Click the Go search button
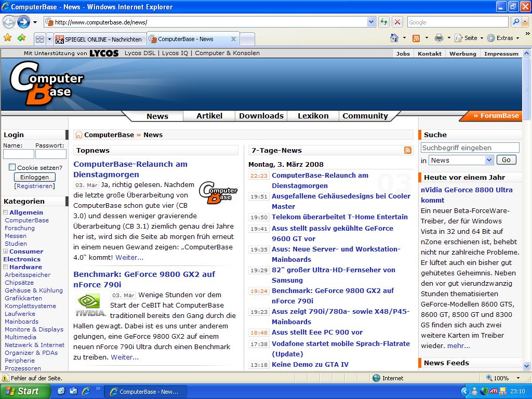Screen dimensions: 532x399 (506, 160)
